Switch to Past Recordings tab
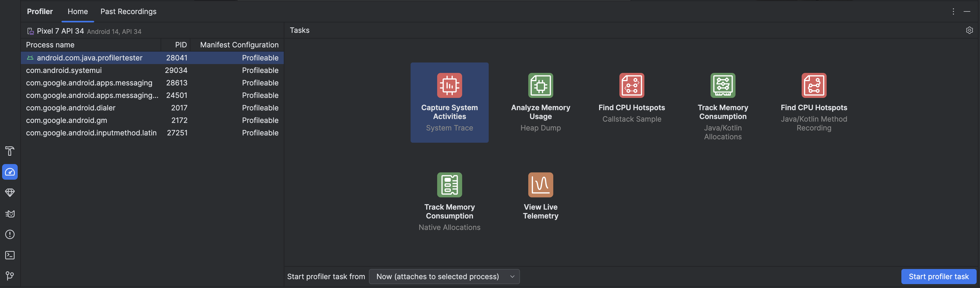 coord(128,11)
